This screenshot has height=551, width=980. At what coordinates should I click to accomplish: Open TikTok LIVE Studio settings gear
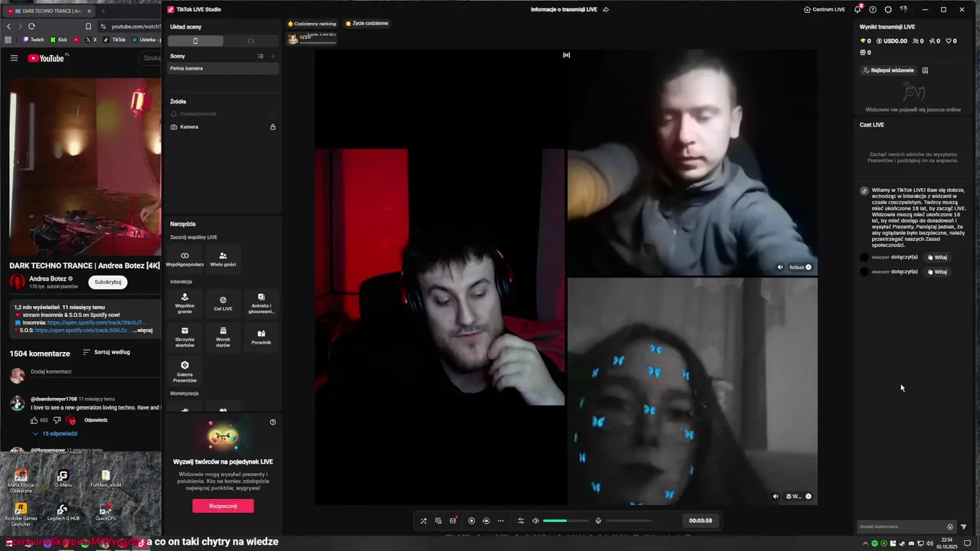click(888, 9)
